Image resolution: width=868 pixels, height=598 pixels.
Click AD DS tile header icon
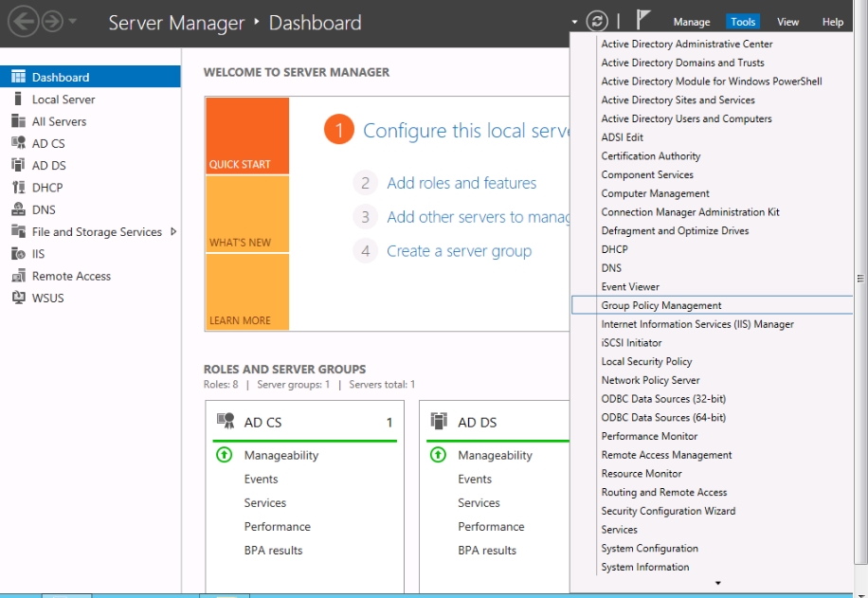pyautogui.click(x=439, y=421)
